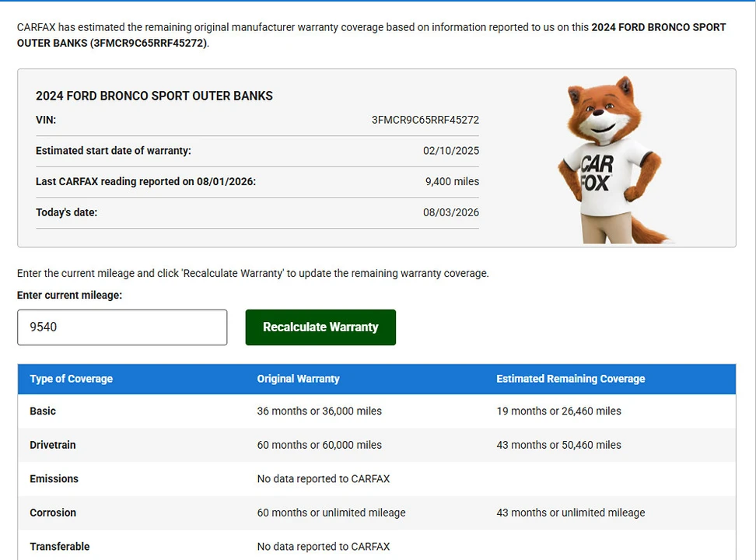Click '60 months or unlimited mileage' cell

[331, 513]
